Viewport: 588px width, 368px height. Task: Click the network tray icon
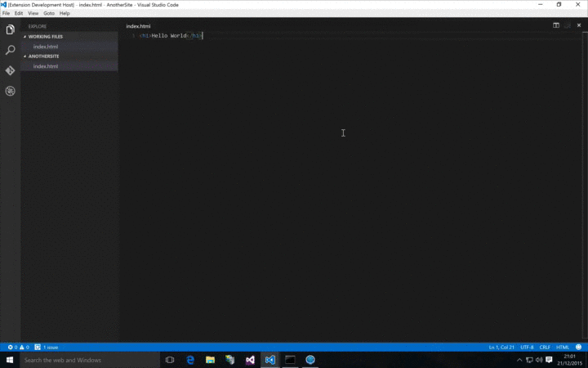click(529, 360)
